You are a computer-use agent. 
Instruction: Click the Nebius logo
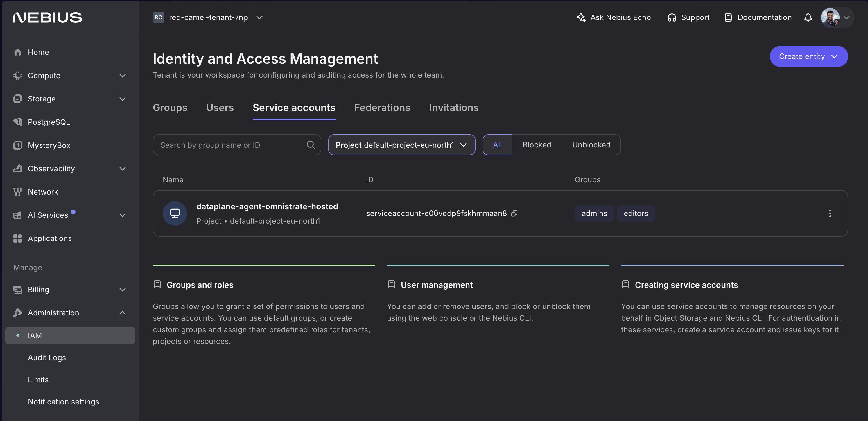point(48,17)
